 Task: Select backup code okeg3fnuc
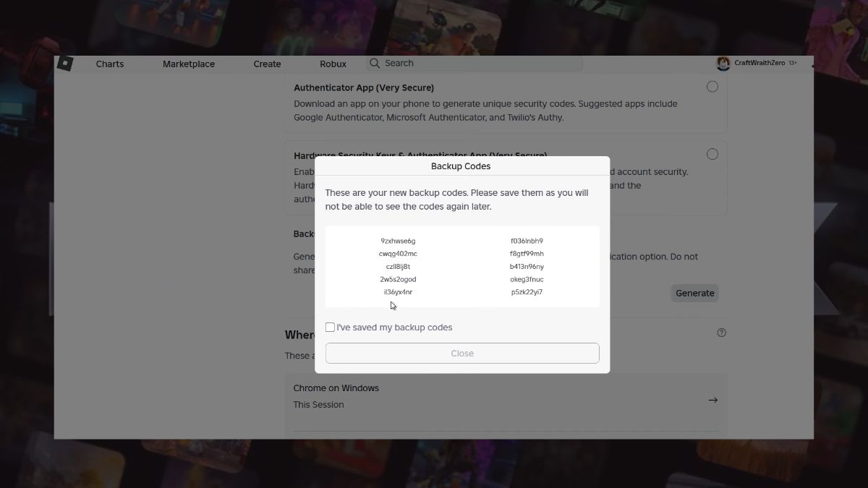527,279
